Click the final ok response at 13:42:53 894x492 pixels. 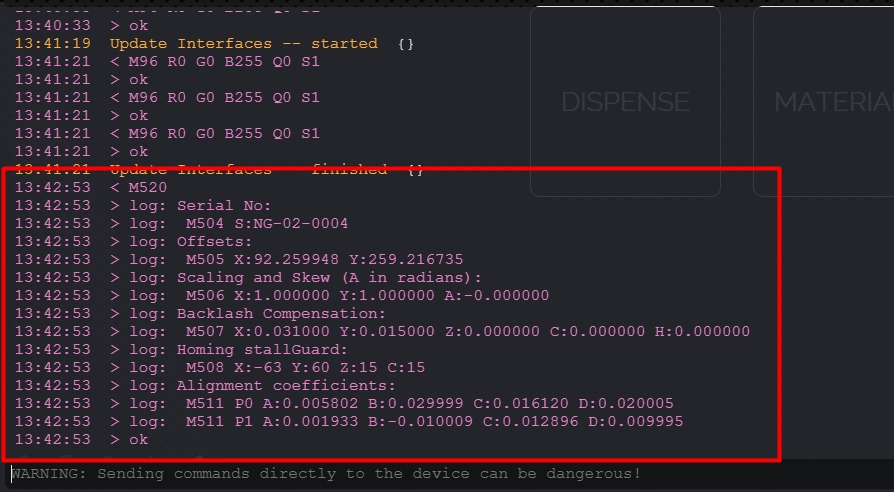coord(130,439)
